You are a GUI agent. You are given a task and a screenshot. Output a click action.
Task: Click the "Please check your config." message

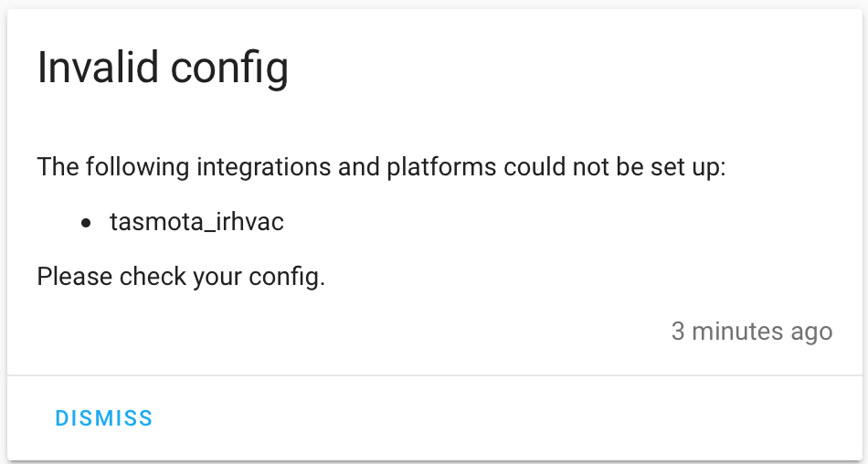181,276
